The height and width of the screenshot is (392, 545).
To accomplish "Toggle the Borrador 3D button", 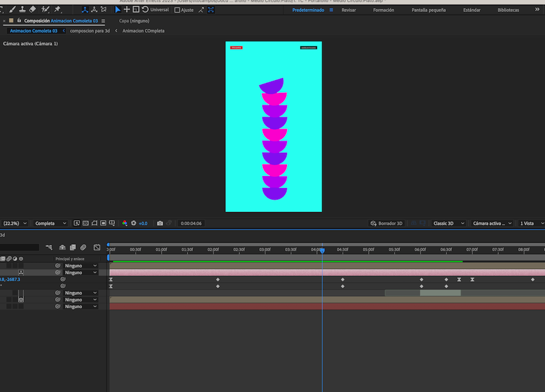I will click(386, 223).
